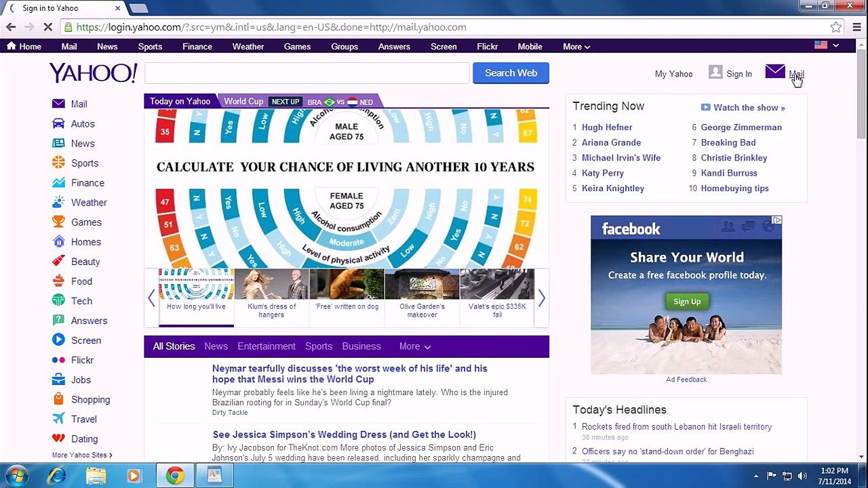Switch to the Business stories tab
Screen dimensions: 868x488
tap(361, 346)
